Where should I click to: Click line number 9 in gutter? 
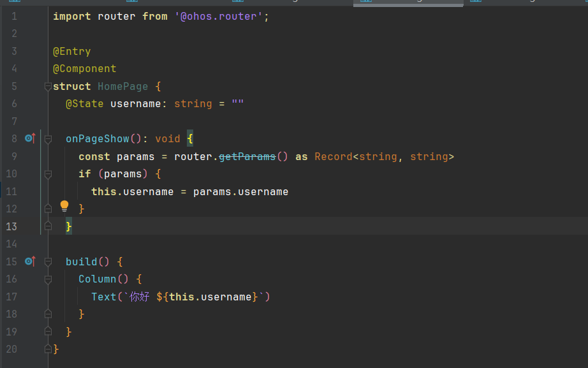click(x=14, y=156)
